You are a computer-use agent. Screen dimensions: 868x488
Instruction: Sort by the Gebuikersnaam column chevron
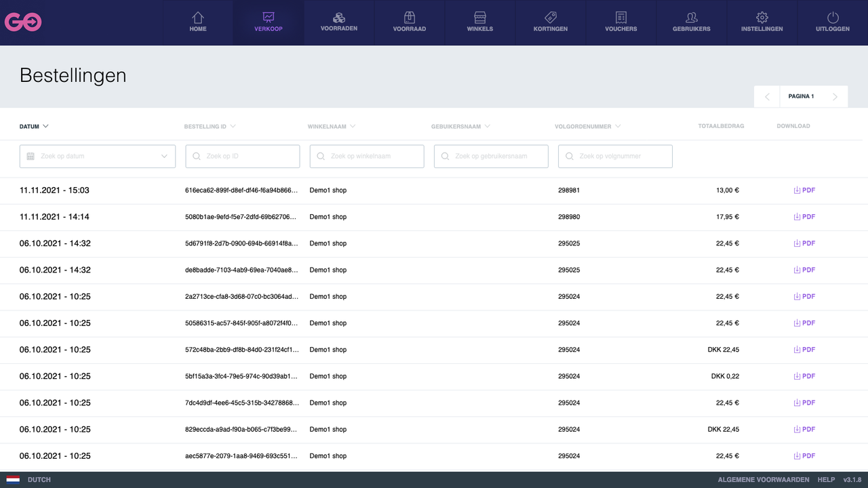click(x=488, y=126)
